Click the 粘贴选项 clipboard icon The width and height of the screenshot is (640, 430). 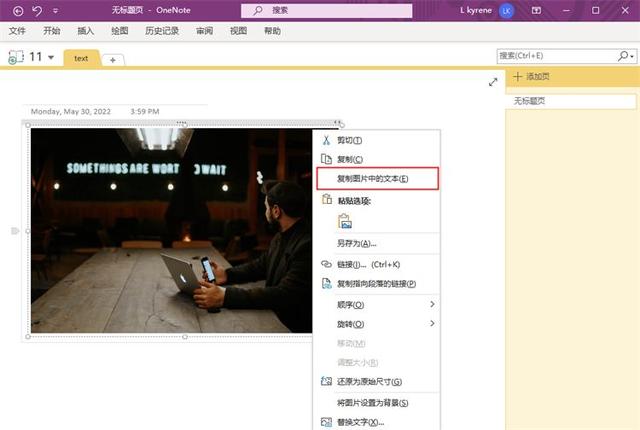pyautogui.click(x=327, y=199)
